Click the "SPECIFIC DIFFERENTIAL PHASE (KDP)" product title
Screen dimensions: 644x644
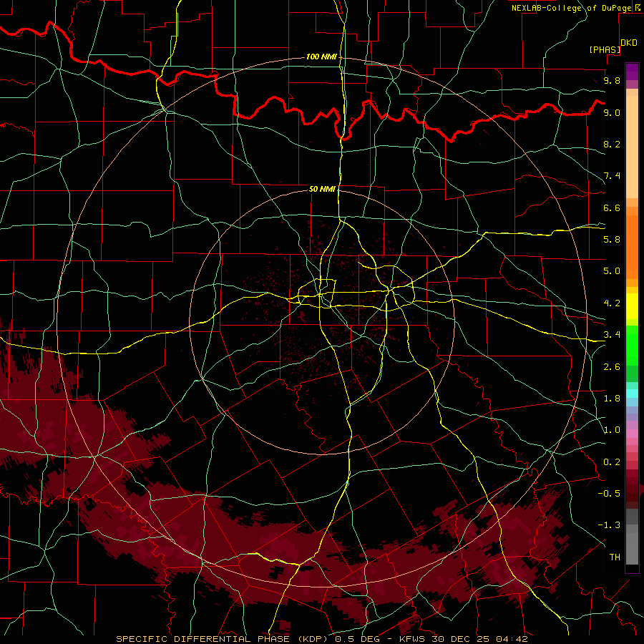pyautogui.click(x=223, y=639)
